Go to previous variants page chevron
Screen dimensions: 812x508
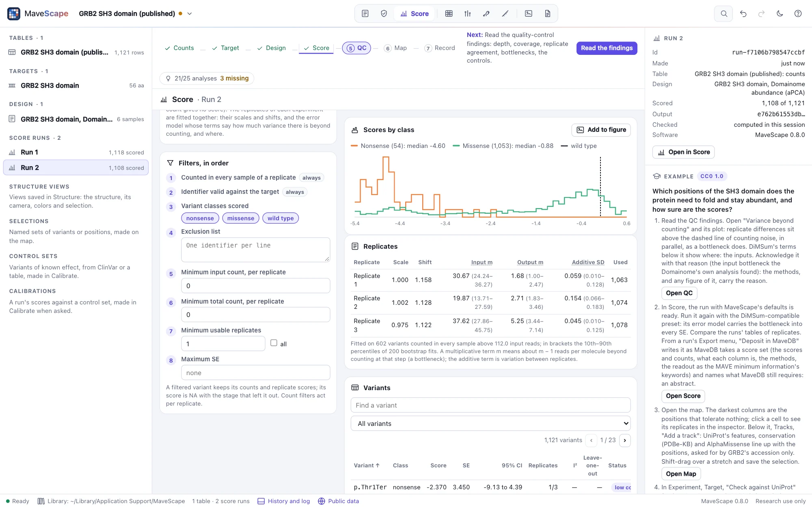(x=591, y=440)
